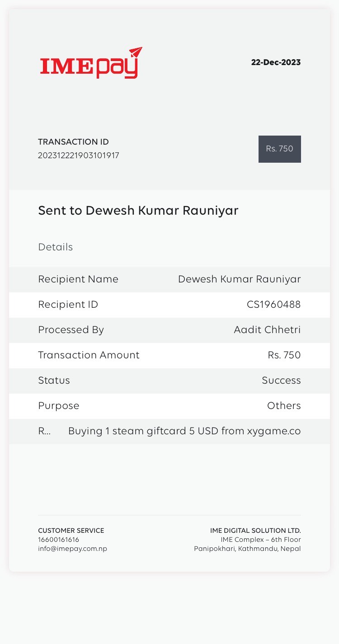Click the dark Rs. 750 amount badge

(x=279, y=149)
